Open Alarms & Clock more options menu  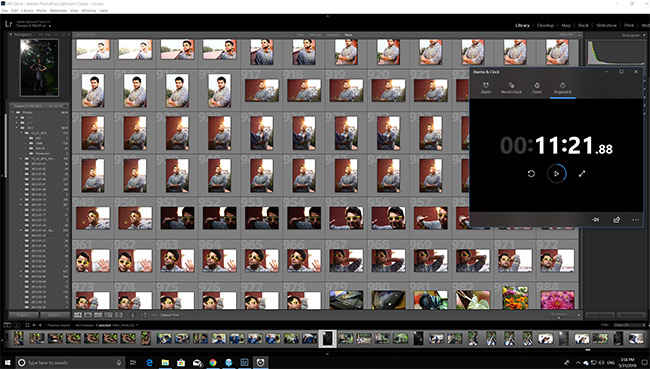pos(635,220)
